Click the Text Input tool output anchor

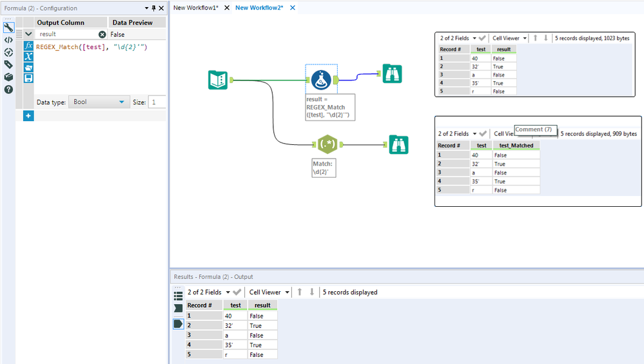coord(231,80)
